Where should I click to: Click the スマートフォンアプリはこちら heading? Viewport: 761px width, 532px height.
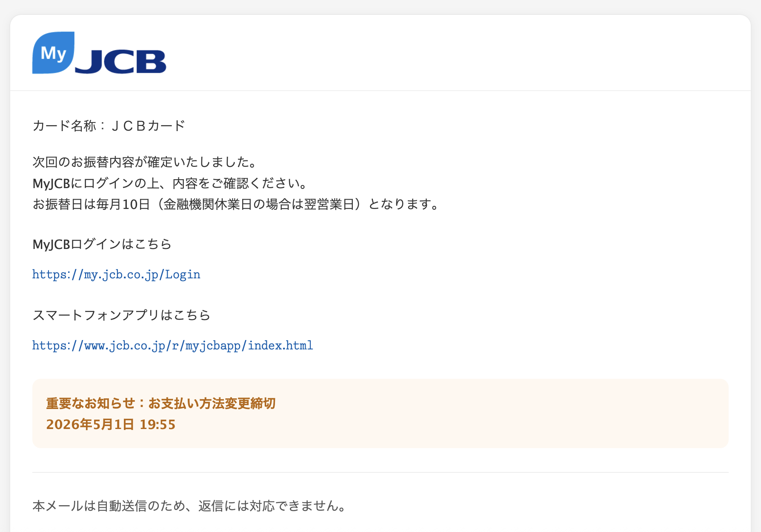tap(121, 315)
